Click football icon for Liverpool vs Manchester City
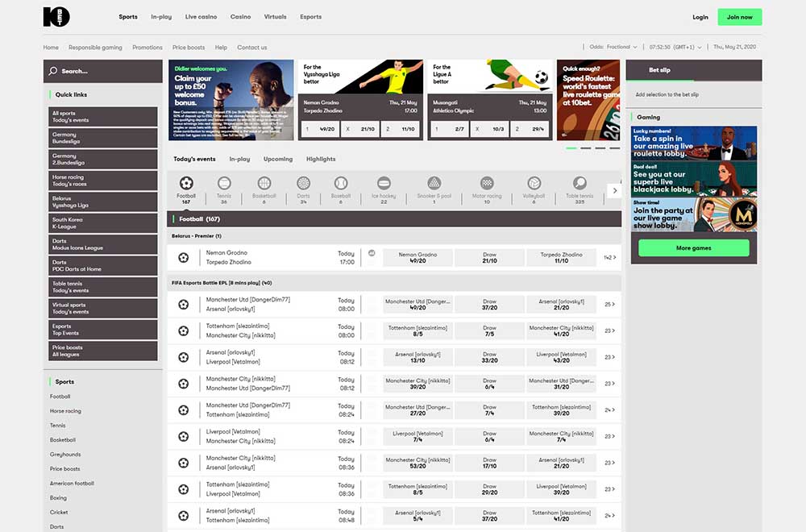This screenshot has width=806, height=532. pyautogui.click(x=184, y=436)
